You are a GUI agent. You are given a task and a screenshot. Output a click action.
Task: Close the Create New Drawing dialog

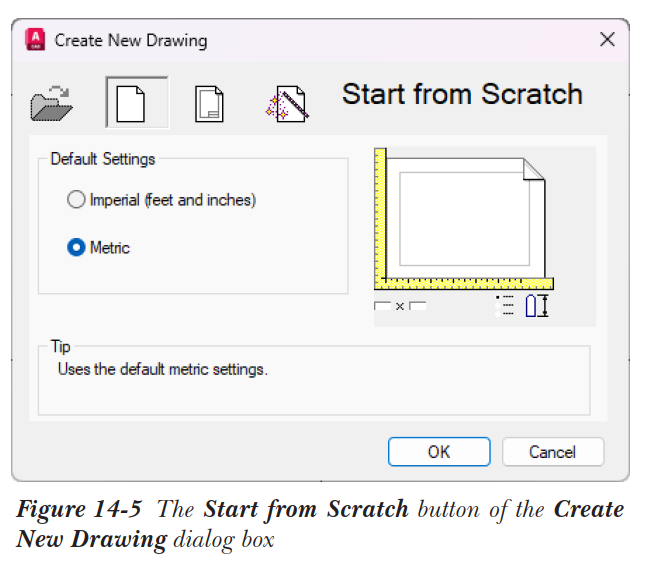607,40
